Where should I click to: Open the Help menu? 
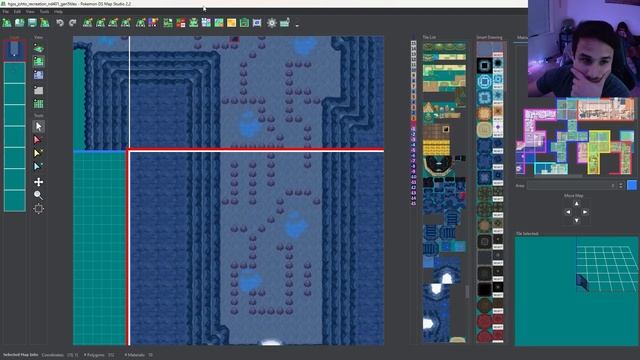coord(58,12)
